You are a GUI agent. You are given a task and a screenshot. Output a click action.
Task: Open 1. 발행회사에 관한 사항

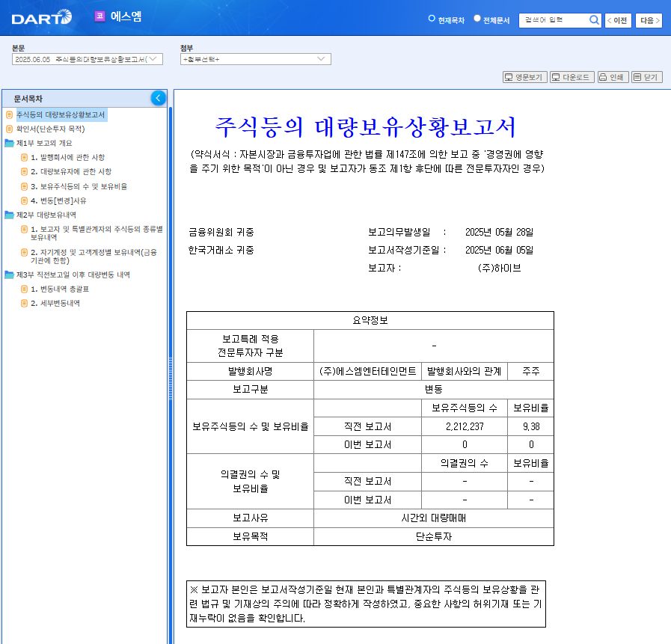tap(67, 158)
